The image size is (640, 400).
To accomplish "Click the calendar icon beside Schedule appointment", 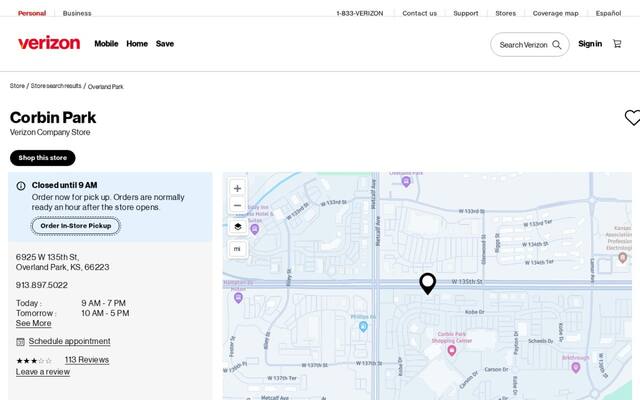I will [20, 342].
